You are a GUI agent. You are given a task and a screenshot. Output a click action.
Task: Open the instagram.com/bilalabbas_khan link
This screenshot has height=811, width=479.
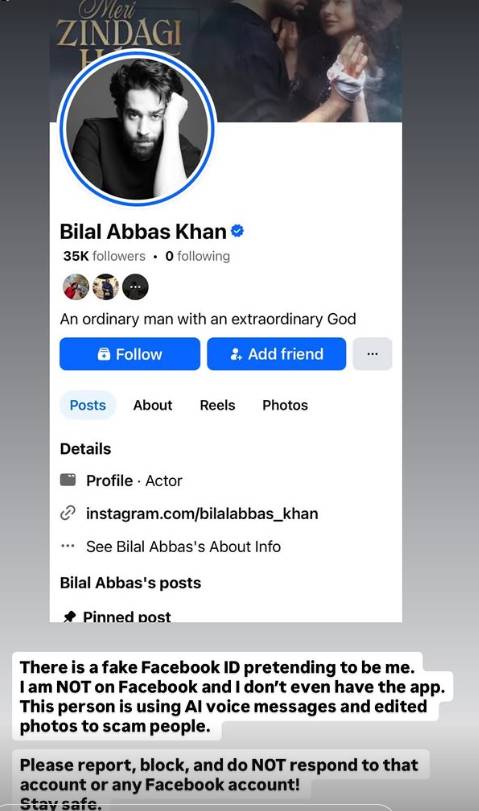coord(202,514)
